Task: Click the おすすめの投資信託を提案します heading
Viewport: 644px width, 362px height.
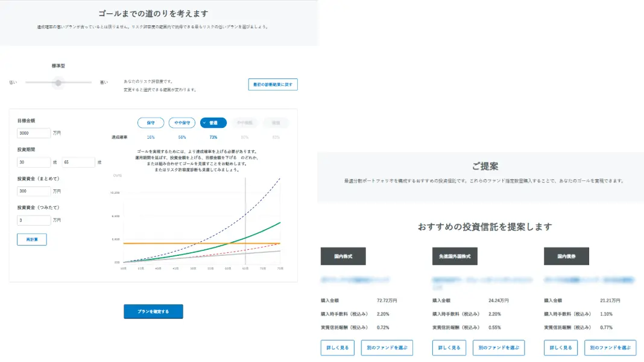Action: click(485, 227)
